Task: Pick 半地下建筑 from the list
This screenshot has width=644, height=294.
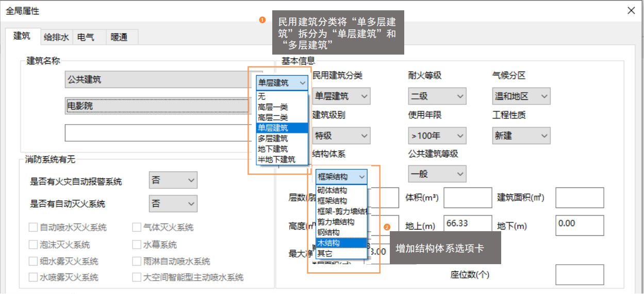Action: click(282, 160)
